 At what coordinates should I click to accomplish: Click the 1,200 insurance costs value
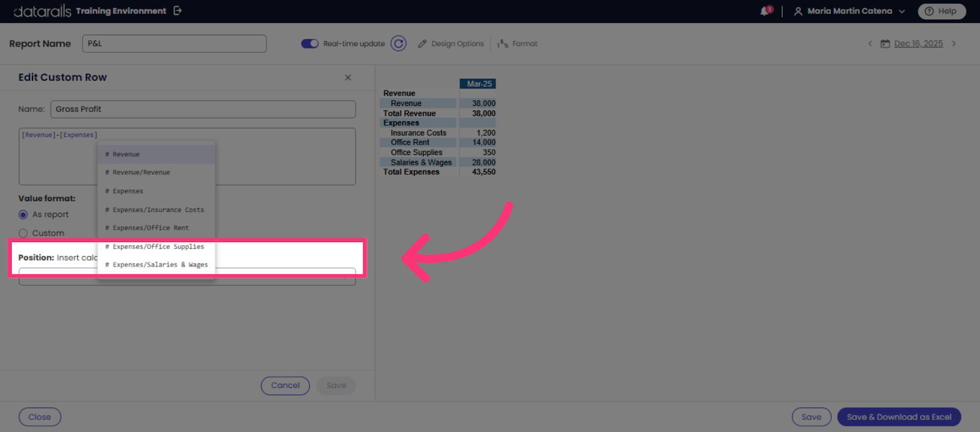click(x=486, y=133)
